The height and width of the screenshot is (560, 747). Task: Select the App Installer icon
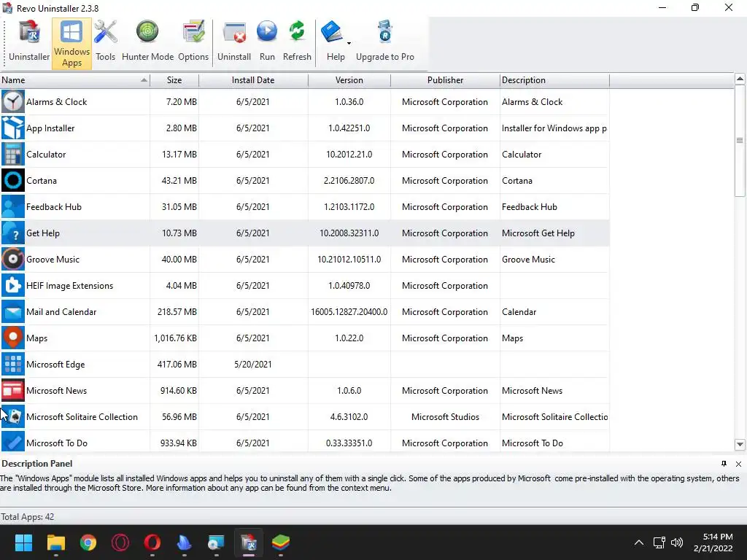[x=13, y=128]
